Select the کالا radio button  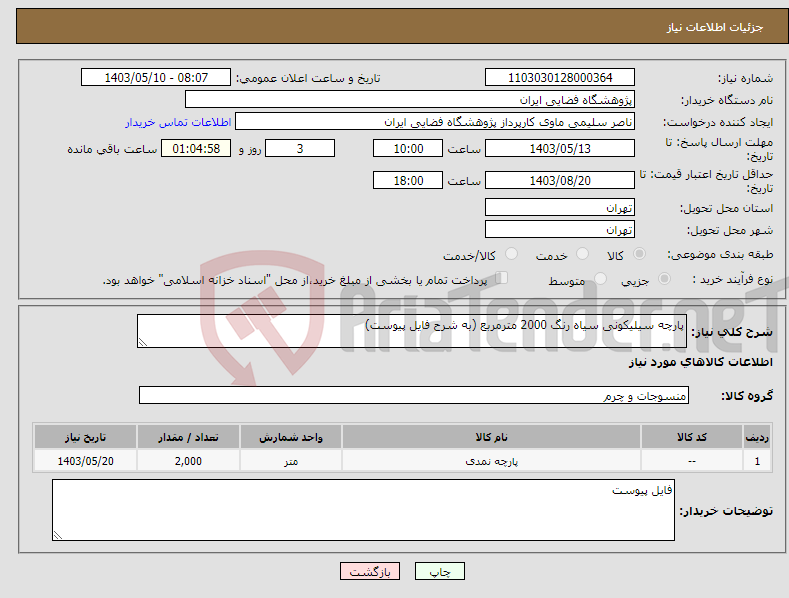pyautogui.click(x=639, y=254)
